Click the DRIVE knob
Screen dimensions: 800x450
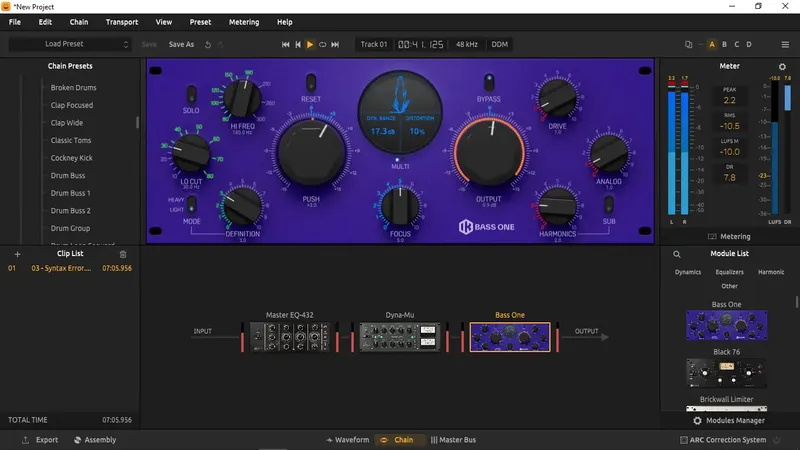557,98
